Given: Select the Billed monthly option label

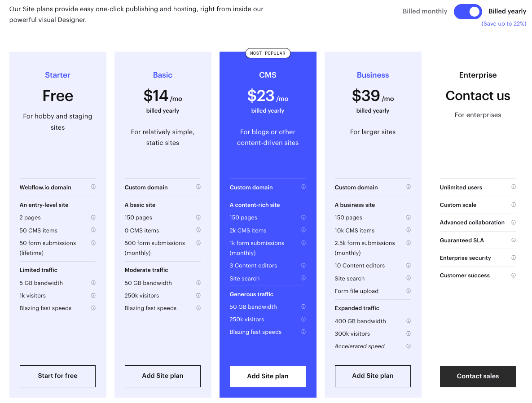Looking at the screenshot, I should pos(425,12).
